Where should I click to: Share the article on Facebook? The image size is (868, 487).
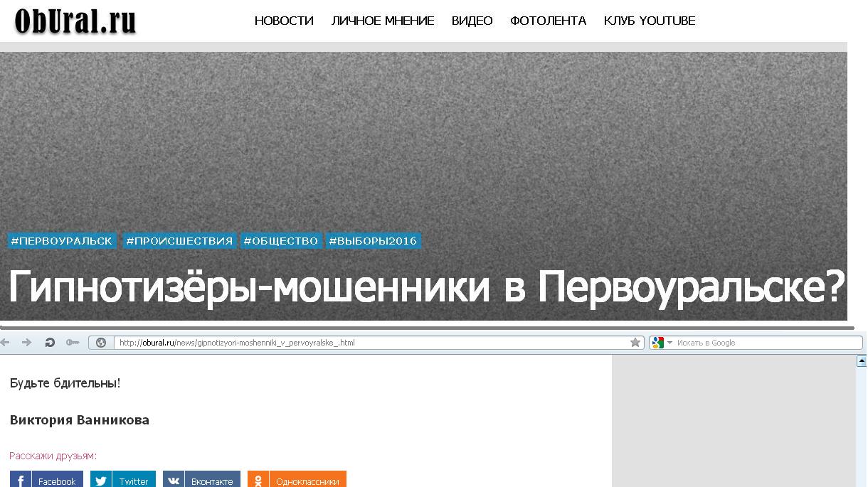(x=47, y=481)
